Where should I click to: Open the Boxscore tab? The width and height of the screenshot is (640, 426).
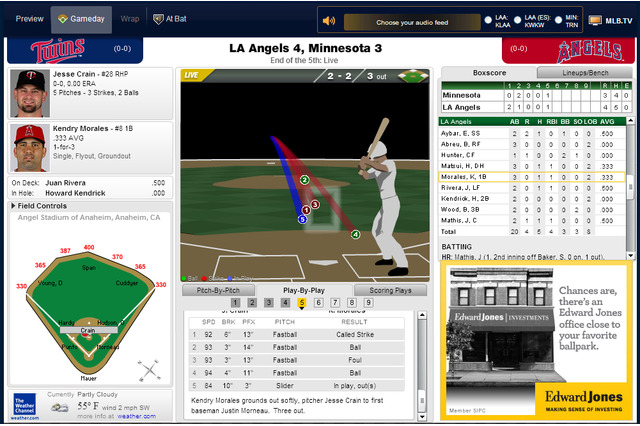[489, 73]
